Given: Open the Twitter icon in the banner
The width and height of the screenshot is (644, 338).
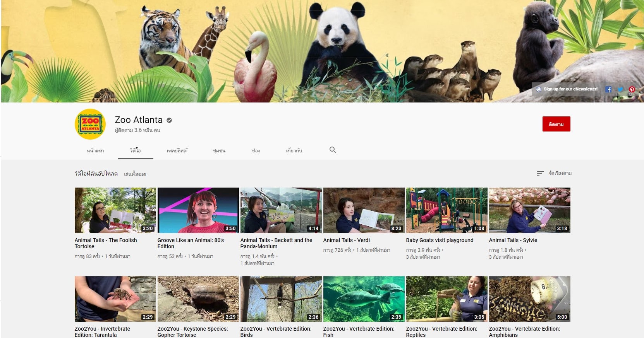Looking at the screenshot, I should point(620,89).
